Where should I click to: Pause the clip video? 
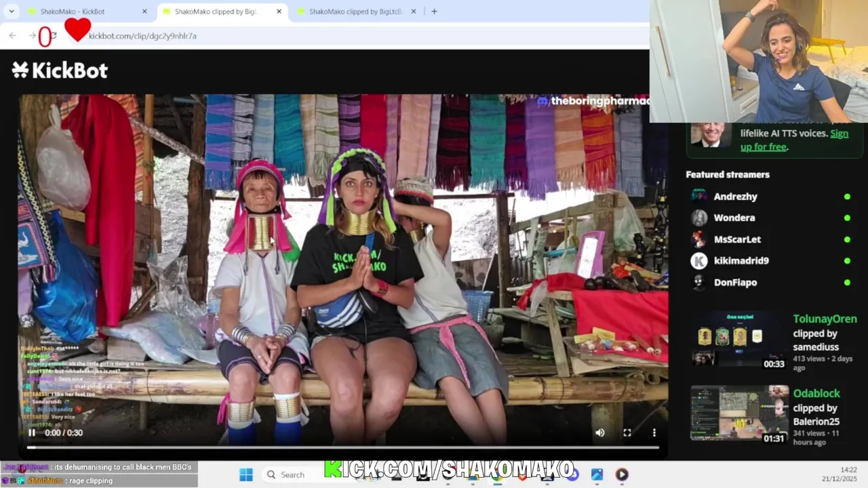point(31,432)
